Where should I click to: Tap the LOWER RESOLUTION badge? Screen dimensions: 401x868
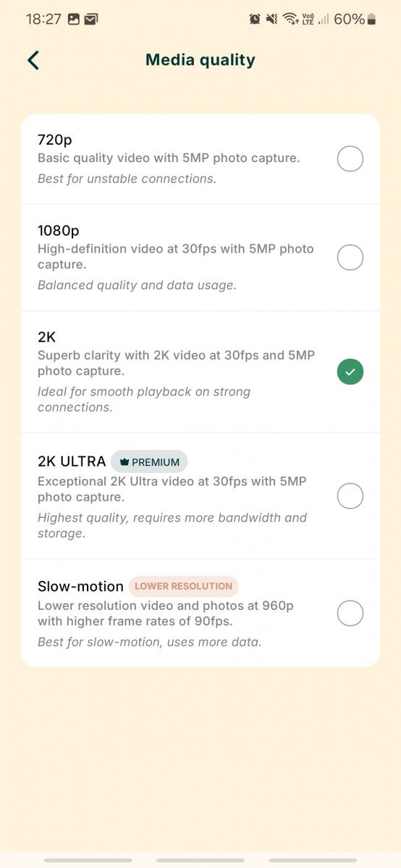pos(184,586)
